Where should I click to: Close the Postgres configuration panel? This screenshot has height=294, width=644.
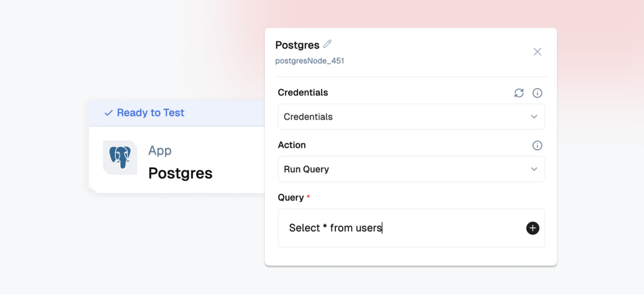pos(537,52)
